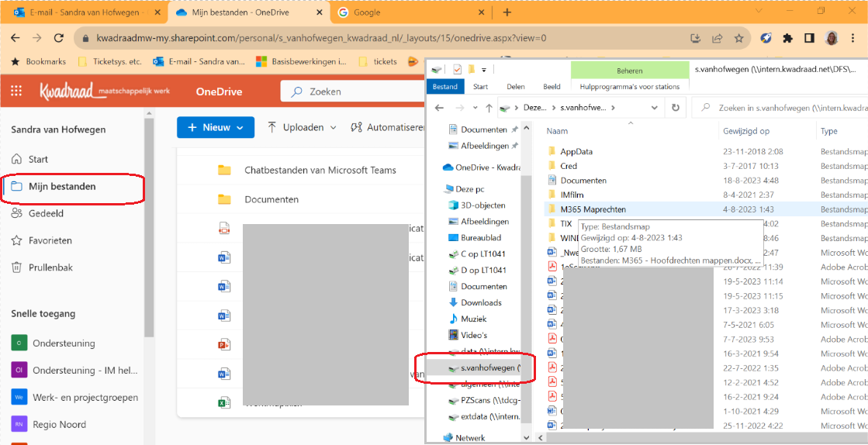This screenshot has width=868, height=445.
Task: Click Explorer's up one level arrow
Action: (489, 108)
